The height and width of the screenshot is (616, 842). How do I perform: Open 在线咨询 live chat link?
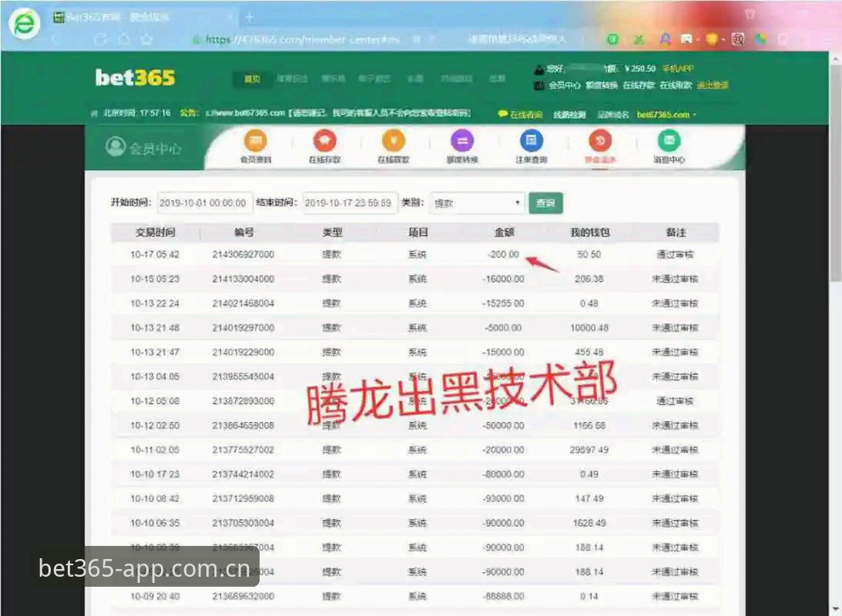click(520, 114)
